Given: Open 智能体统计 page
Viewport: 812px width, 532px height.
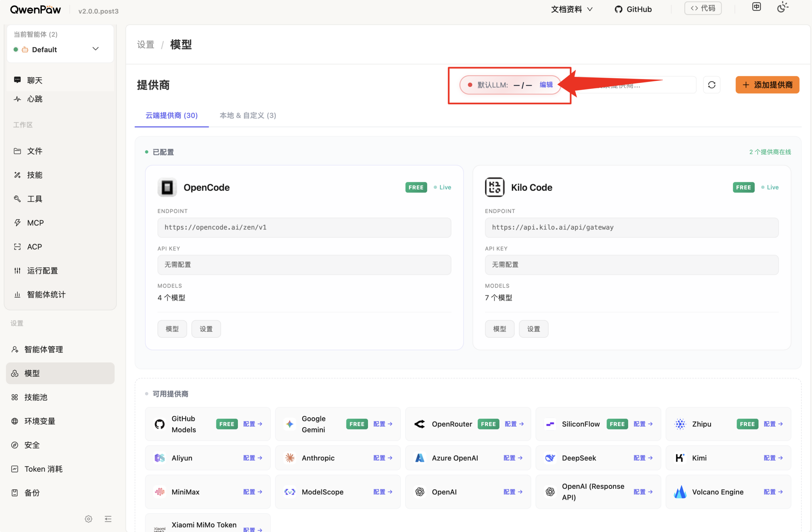Looking at the screenshot, I should (x=60, y=294).
